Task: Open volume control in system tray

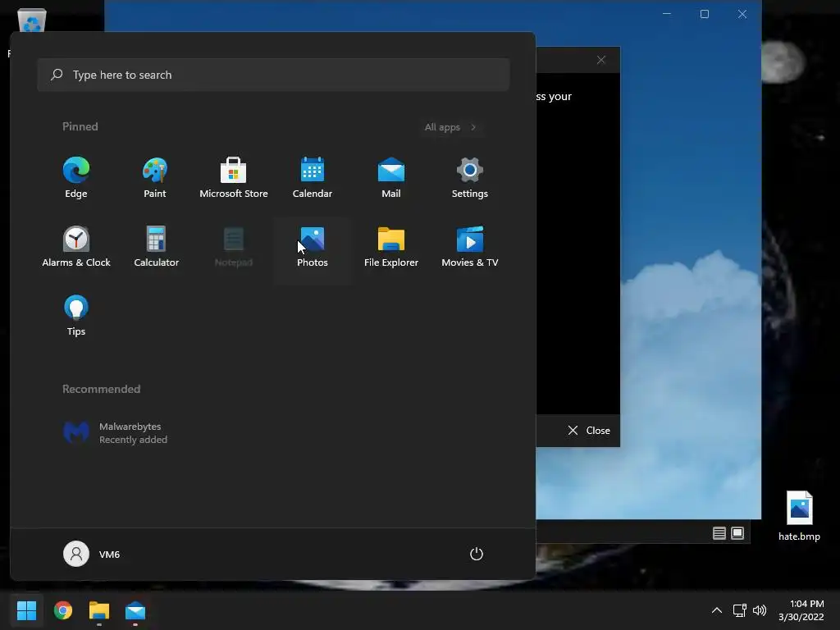Action: [760, 610]
